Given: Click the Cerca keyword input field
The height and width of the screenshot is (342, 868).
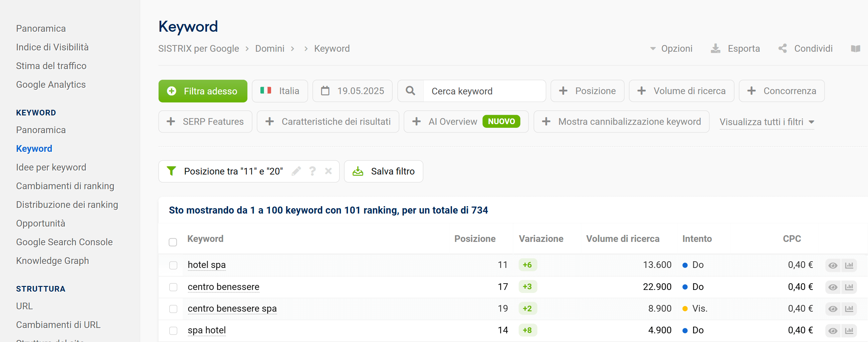Looking at the screenshot, I should point(484,91).
